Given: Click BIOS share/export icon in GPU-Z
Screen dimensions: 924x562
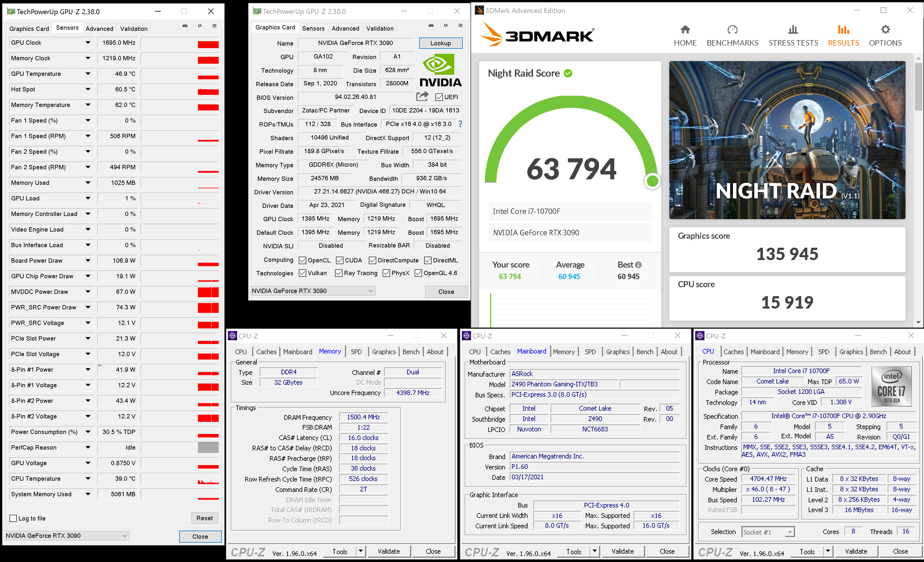Looking at the screenshot, I should tap(422, 97).
